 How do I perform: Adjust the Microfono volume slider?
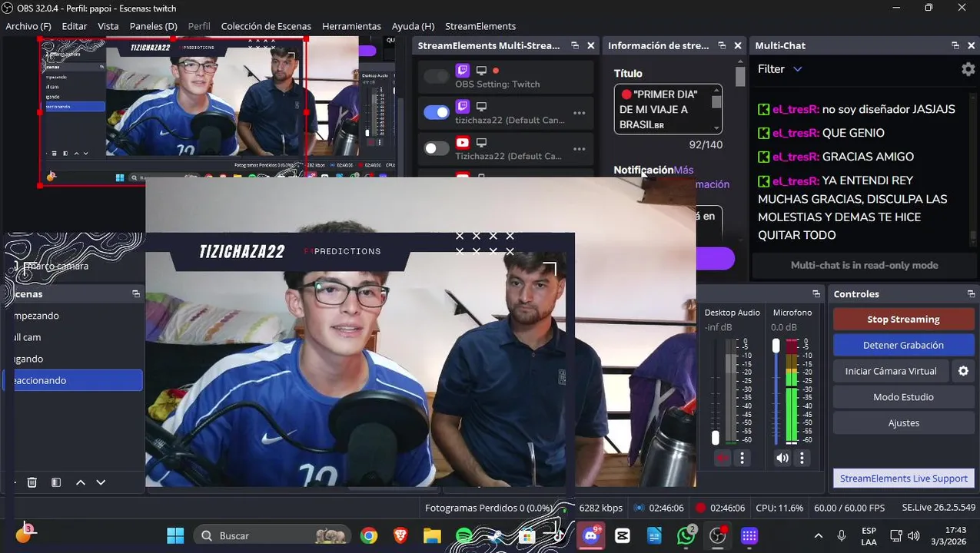pyautogui.click(x=776, y=346)
